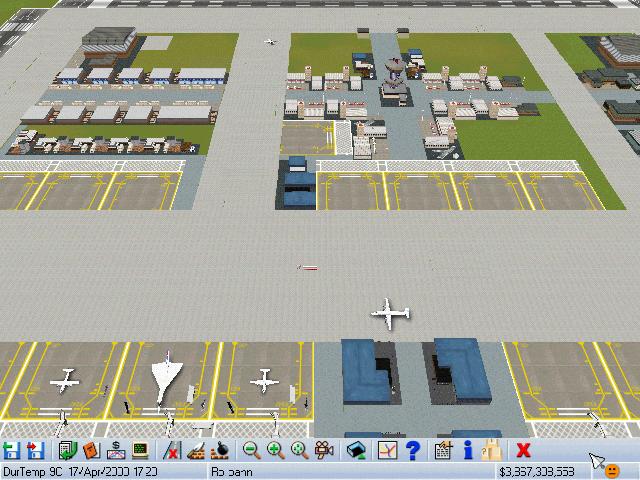Screen dimensions: 640x480
Task: Select the white airplane taxiing on the apron
Action: [390, 313]
